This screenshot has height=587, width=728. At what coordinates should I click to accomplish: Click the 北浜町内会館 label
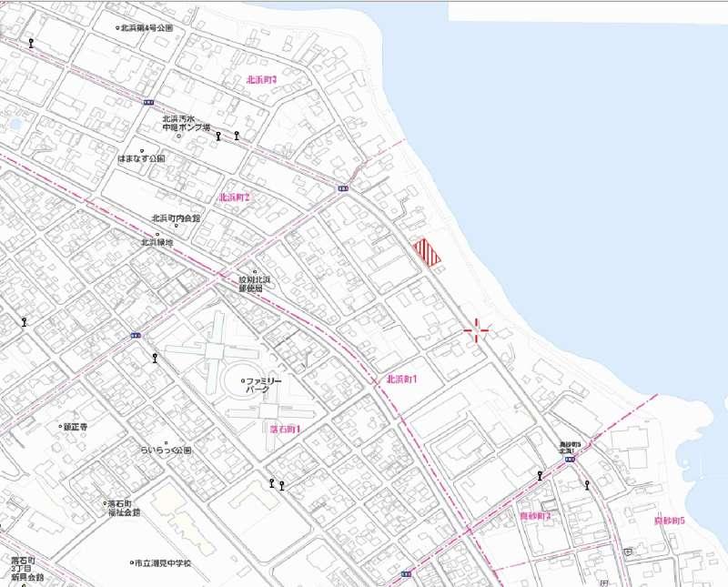click(x=176, y=218)
